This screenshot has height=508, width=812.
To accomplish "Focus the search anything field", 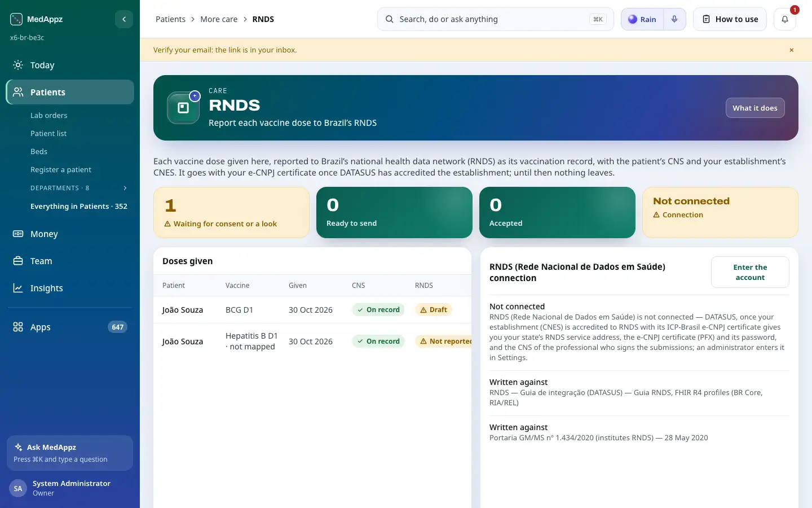I will (x=495, y=19).
